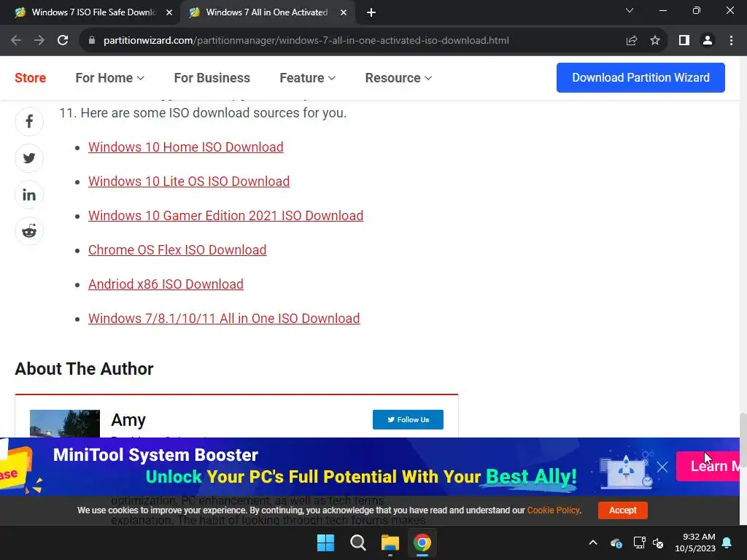Open notifications bell icon

pyautogui.click(x=727, y=542)
